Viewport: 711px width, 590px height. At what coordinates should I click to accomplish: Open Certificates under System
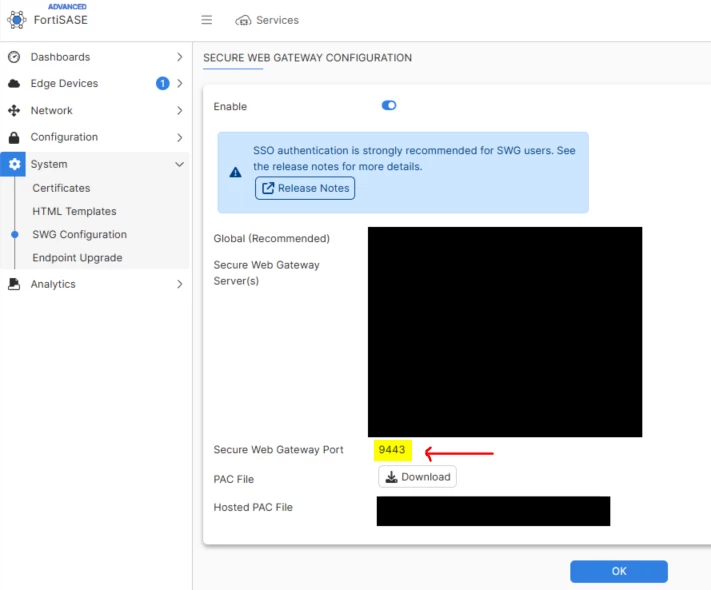coord(61,188)
